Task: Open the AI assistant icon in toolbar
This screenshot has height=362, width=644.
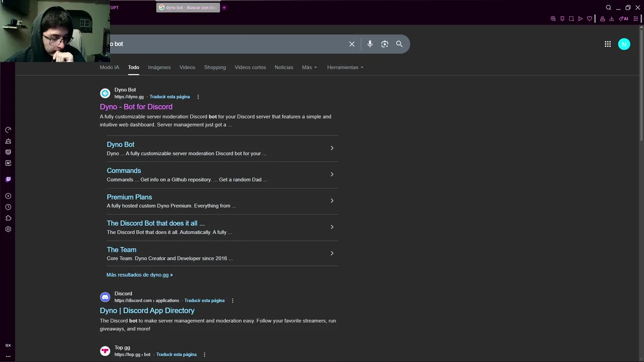Action: point(623,19)
